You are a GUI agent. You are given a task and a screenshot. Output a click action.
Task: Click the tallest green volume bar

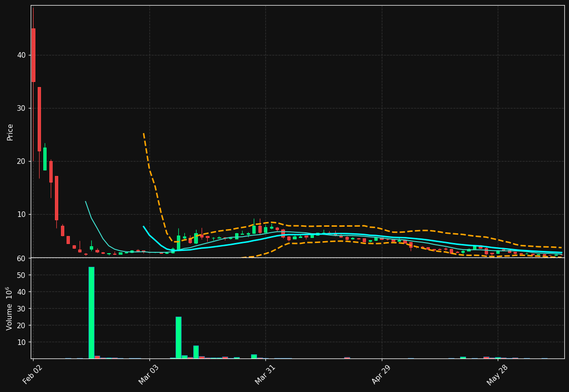[91, 312]
